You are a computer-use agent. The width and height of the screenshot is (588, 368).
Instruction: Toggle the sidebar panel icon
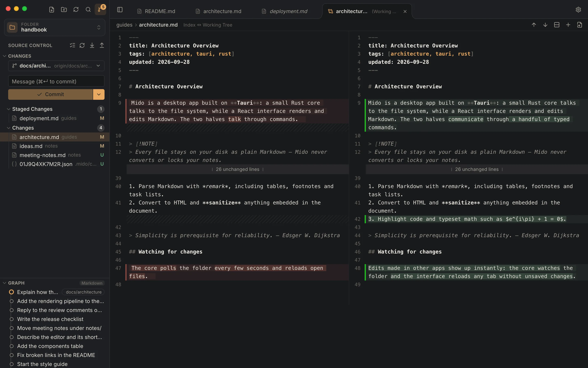pyautogui.click(x=120, y=10)
